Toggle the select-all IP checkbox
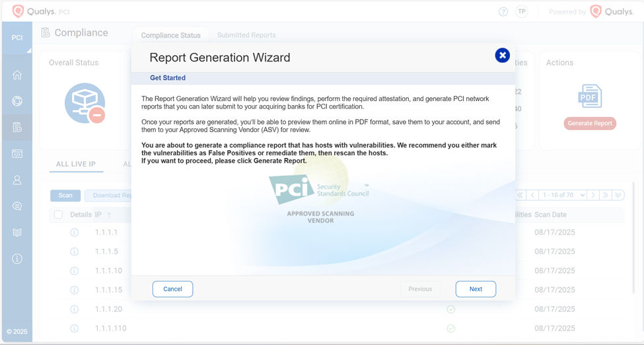Viewport: 644px width, 345px height. click(x=58, y=215)
